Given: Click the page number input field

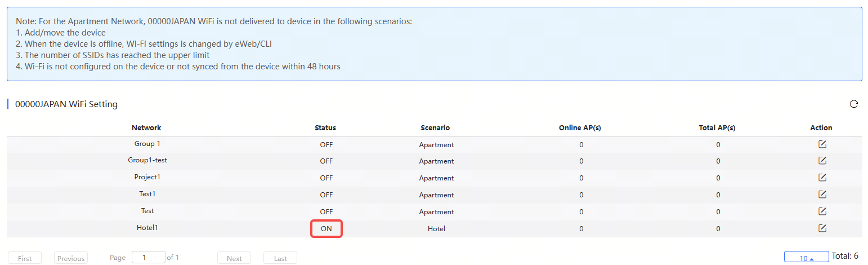Looking at the screenshot, I should 148,257.
